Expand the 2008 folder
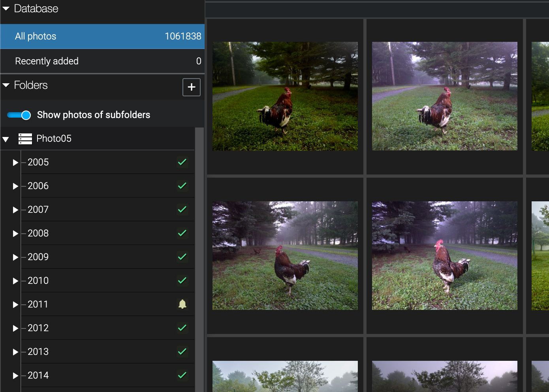Viewport: 549px width, 392px height. click(15, 234)
